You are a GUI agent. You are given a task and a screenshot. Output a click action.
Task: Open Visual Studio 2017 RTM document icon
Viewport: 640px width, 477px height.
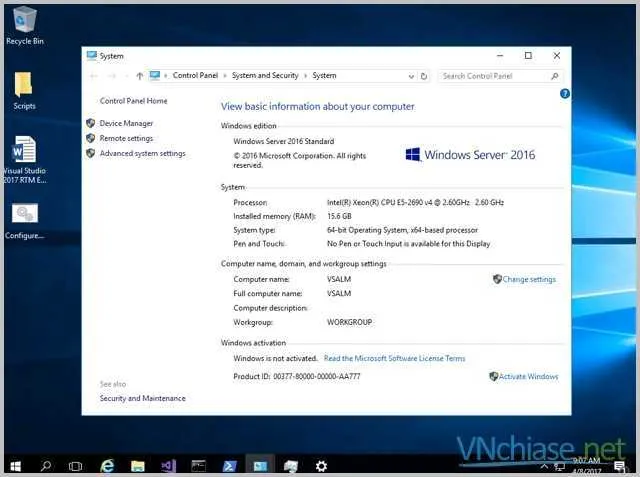pos(24,159)
